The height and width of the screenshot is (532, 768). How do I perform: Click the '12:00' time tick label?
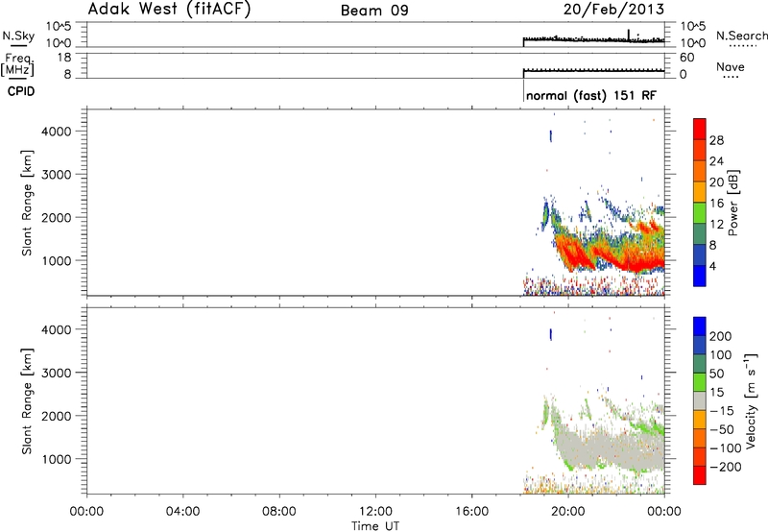[375, 512]
